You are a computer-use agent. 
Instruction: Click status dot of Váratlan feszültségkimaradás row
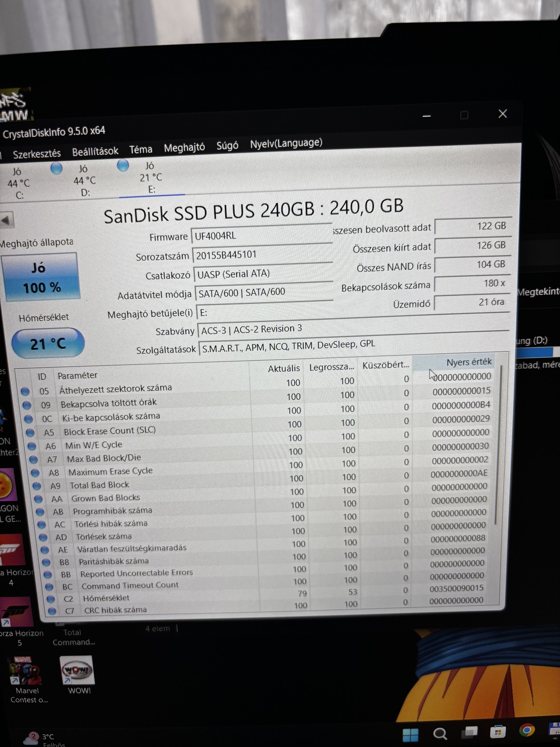45,550
